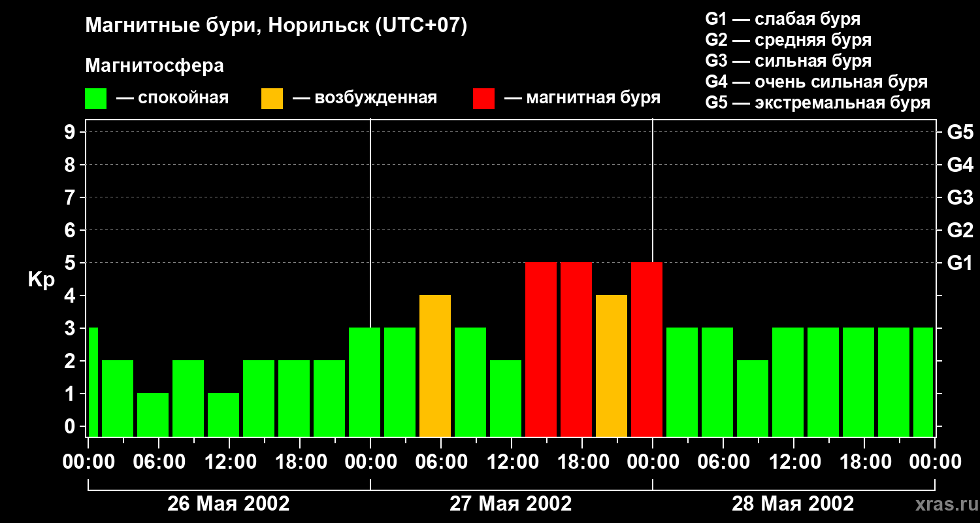Click the '— магнитная буря' legend label
This screenshot has width=980, height=523.
[583, 98]
